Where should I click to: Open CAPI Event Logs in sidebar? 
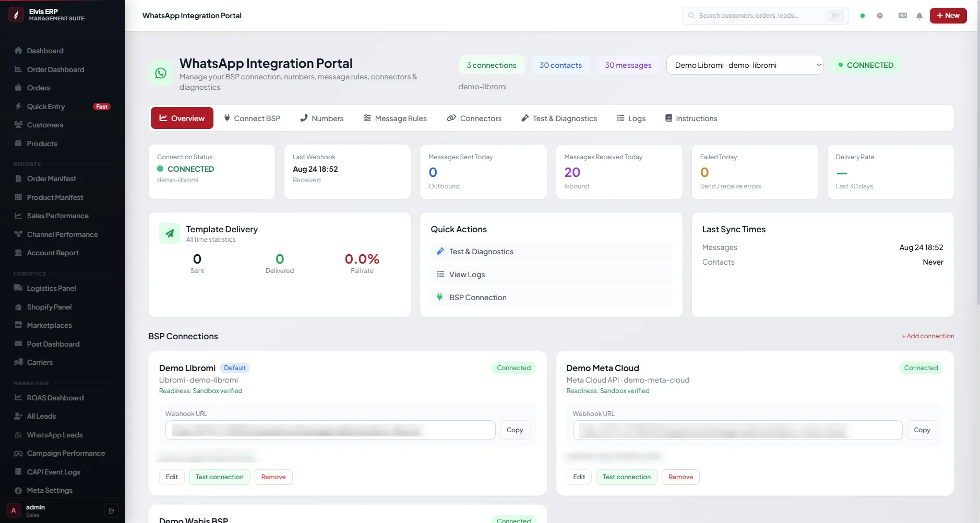tap(63, 472)
